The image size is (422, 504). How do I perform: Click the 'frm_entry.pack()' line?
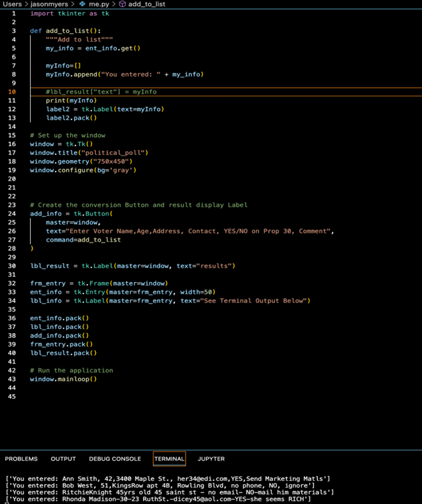[x=61, y=344]
